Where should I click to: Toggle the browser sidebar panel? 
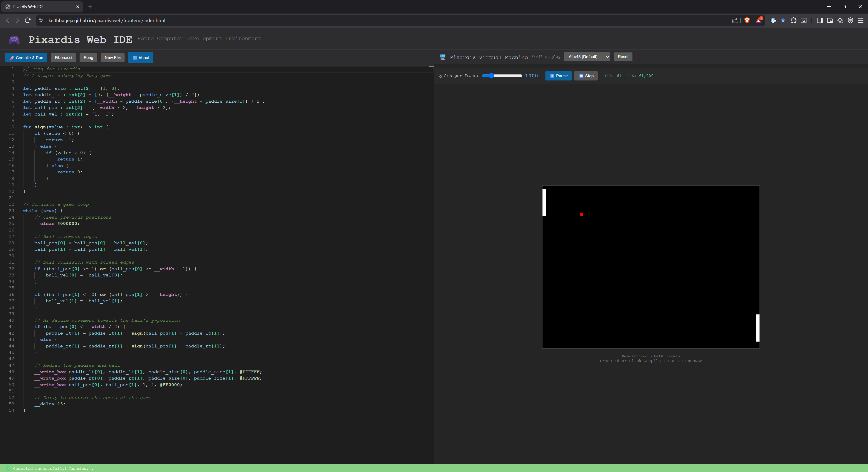819,21
